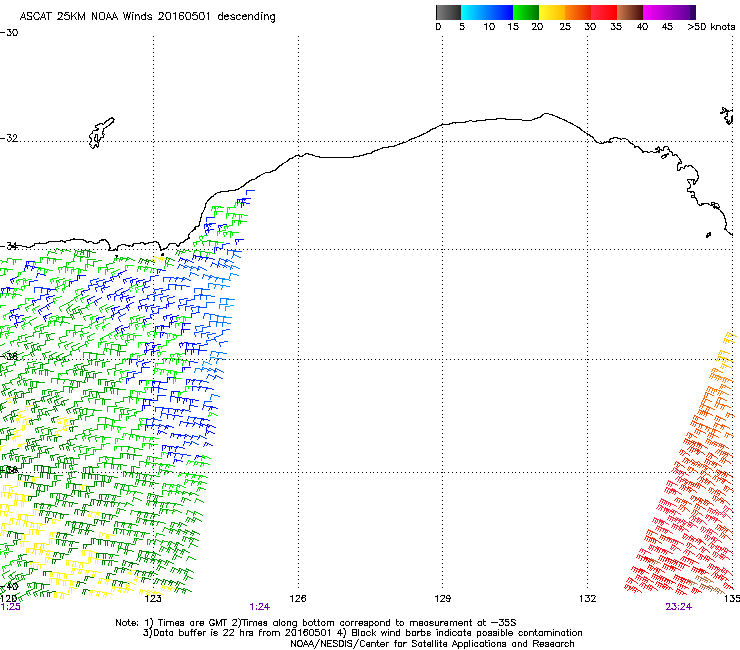
Task: Click the red 30-35 knots color segment
Action: point(604,12)
